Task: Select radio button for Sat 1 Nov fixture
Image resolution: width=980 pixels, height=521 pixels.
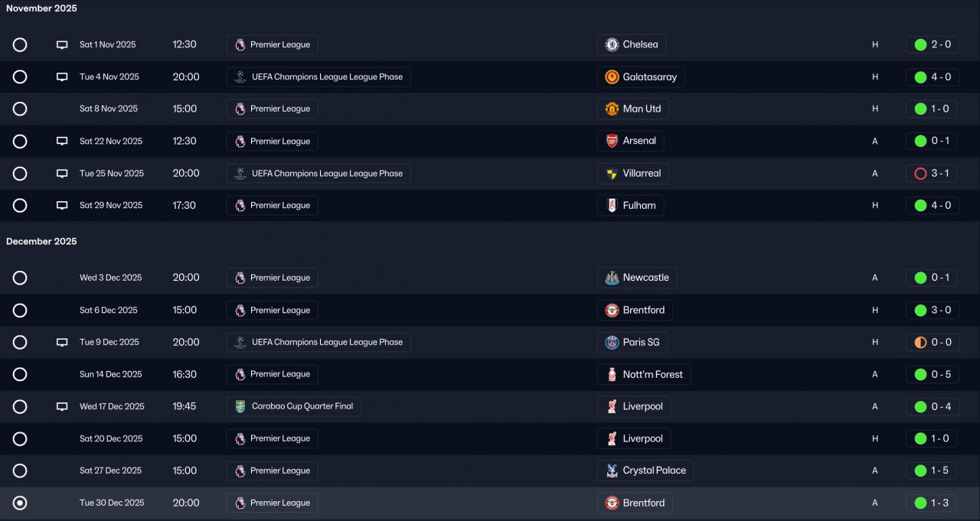Action: pos(20,45)
